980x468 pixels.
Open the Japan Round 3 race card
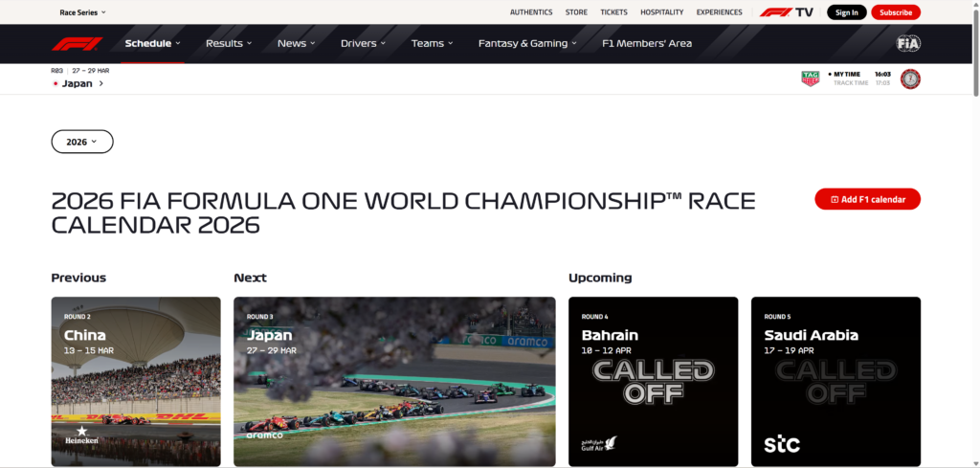click(x=394, y=381)
